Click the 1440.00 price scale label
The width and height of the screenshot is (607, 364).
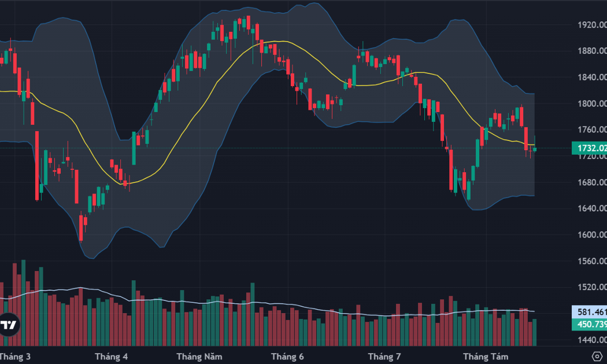tap(593, 340)
